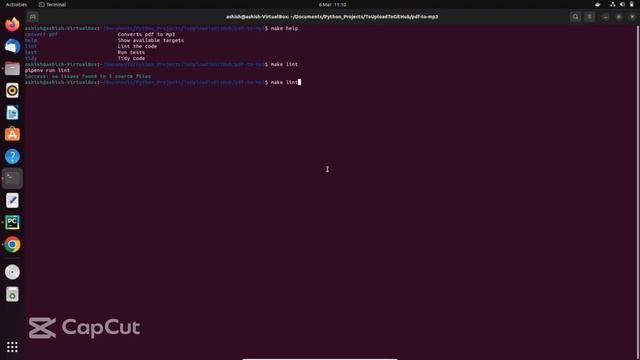The height and width of the screenshot is (360, 640).
Task: Click the terminal window title text
Action: 332,17
